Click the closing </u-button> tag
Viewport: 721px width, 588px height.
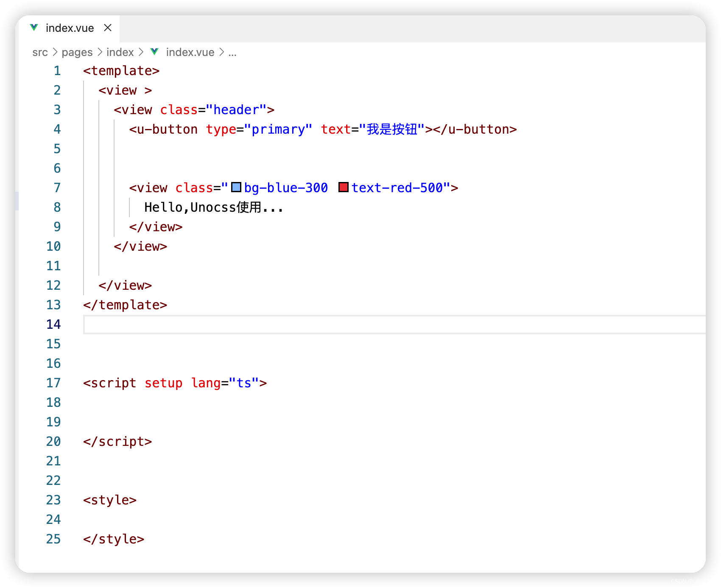pyautogui.click(x=475, y=129)
